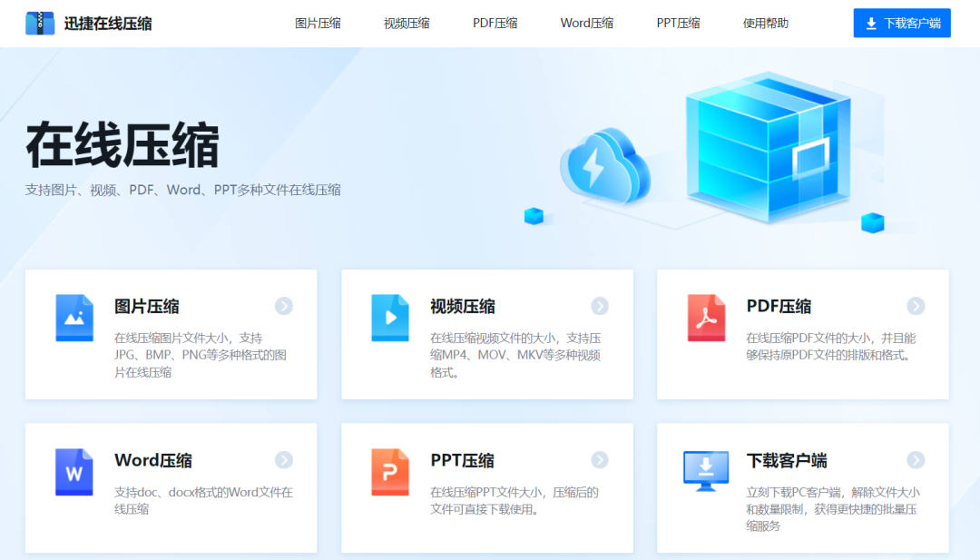Open the 图片压缩 card title
This screenshot has height=560, width=980.
coord(147,306)
